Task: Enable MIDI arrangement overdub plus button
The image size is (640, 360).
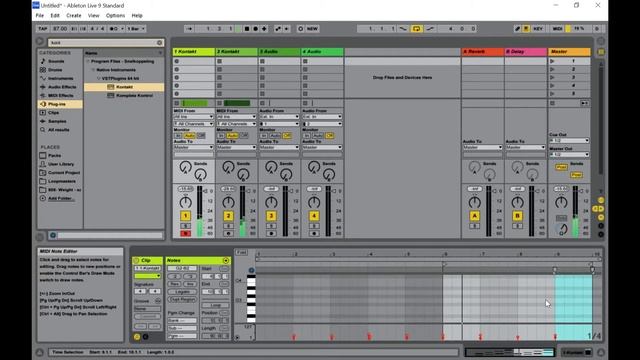Action: (264, 29)
